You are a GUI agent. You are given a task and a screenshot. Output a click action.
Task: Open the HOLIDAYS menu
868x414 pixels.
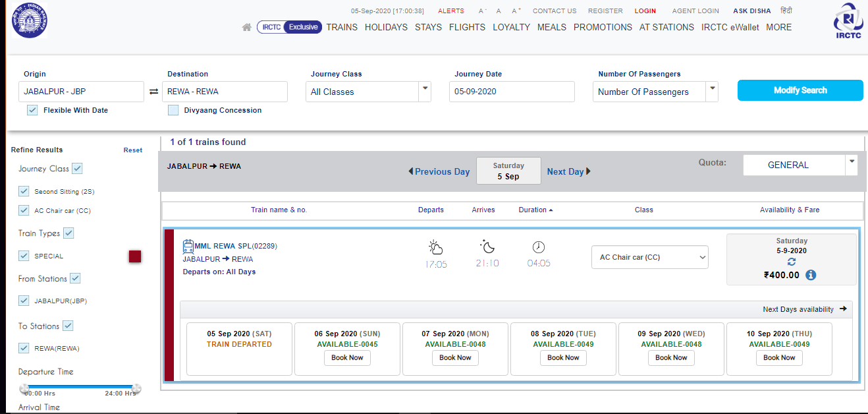386,27
